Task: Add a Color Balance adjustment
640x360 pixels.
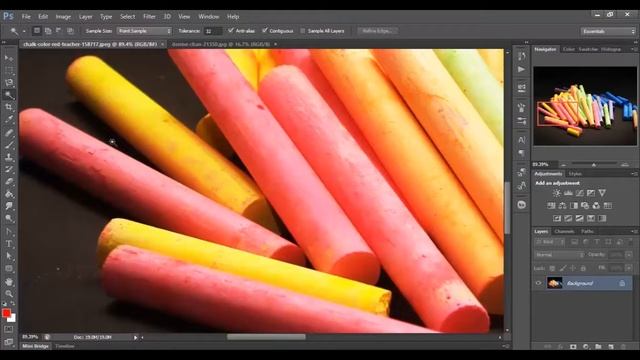Action: click(562, 205)
